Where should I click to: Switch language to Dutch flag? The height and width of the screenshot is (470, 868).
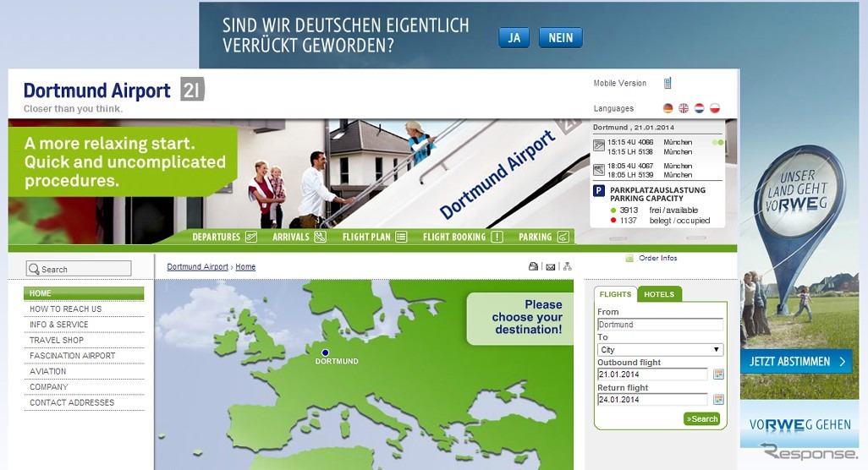click(699, 108)
